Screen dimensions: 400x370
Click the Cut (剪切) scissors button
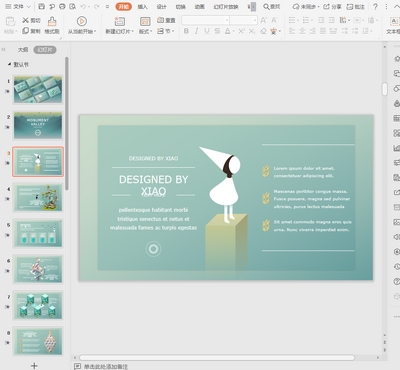pos(31,20)
